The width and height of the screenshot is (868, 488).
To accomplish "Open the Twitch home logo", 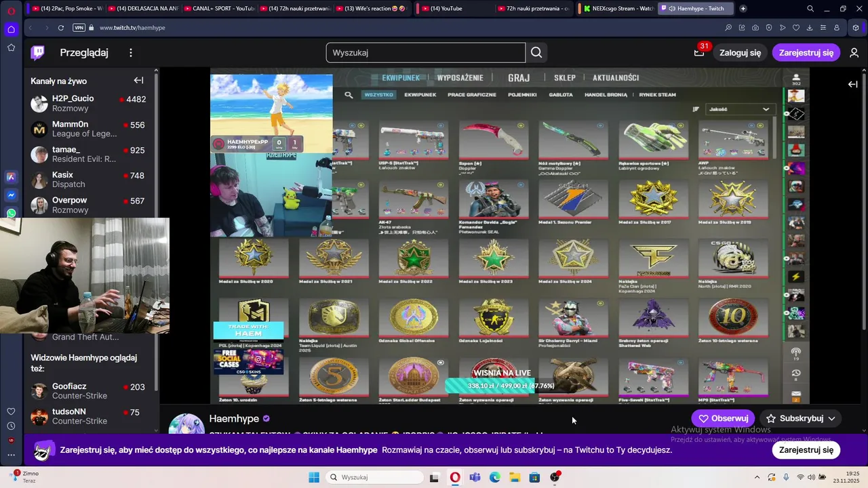I will point(38,52).
